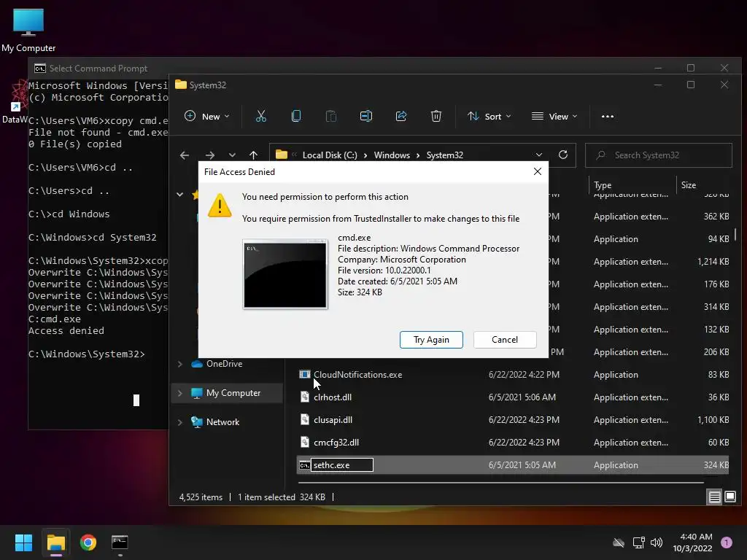This screenshot has width=747, height=560.
Task: Switch to details view layout icon
Action: point(715,497)
